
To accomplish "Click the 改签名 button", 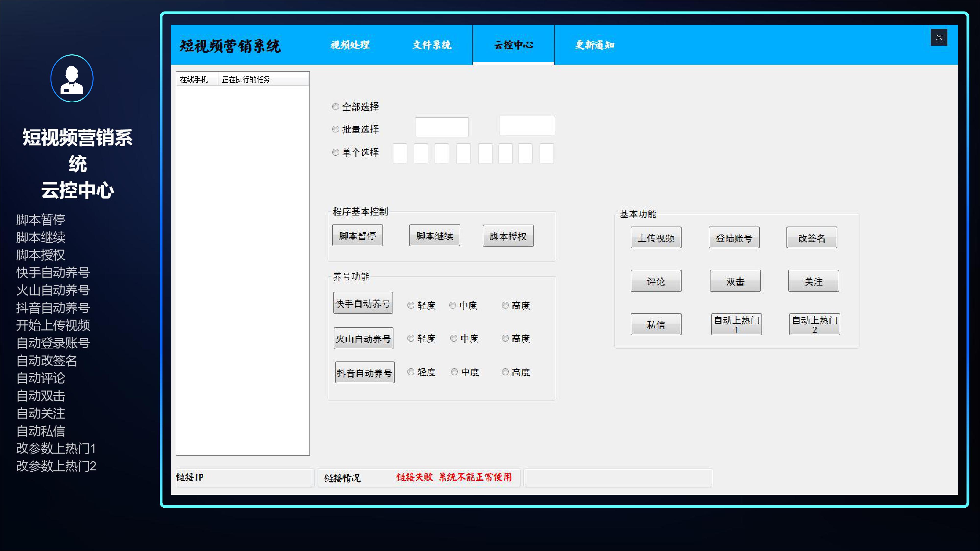I will [812, 238].
